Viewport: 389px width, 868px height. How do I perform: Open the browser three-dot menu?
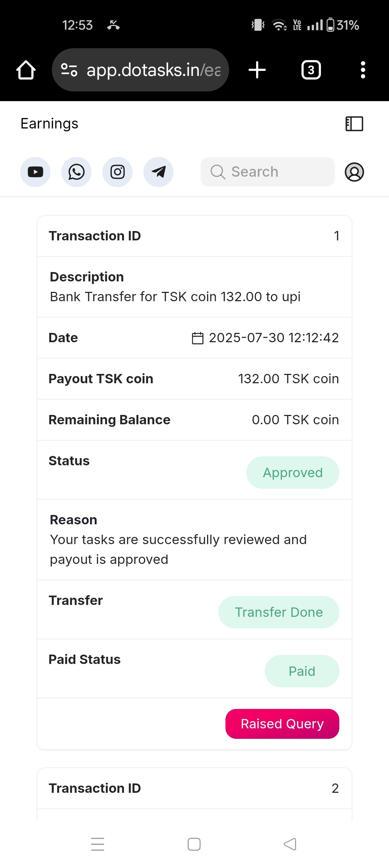click(x=363, y=70)
